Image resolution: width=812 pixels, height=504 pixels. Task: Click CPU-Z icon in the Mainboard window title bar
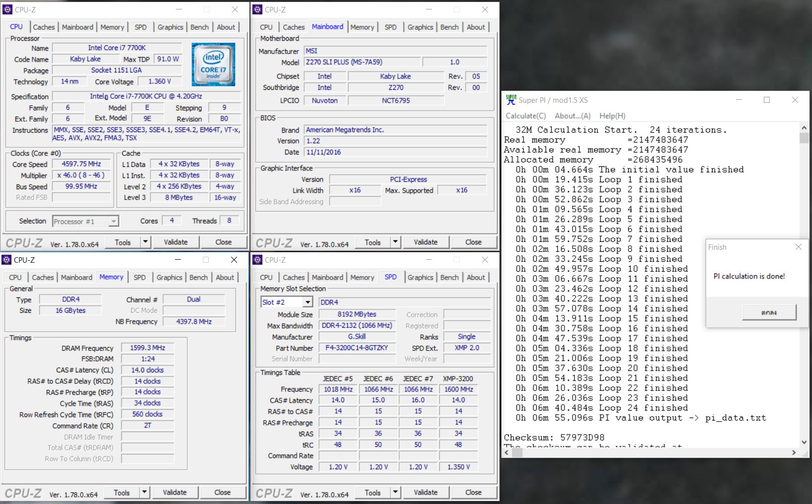(x=257, y=9)
